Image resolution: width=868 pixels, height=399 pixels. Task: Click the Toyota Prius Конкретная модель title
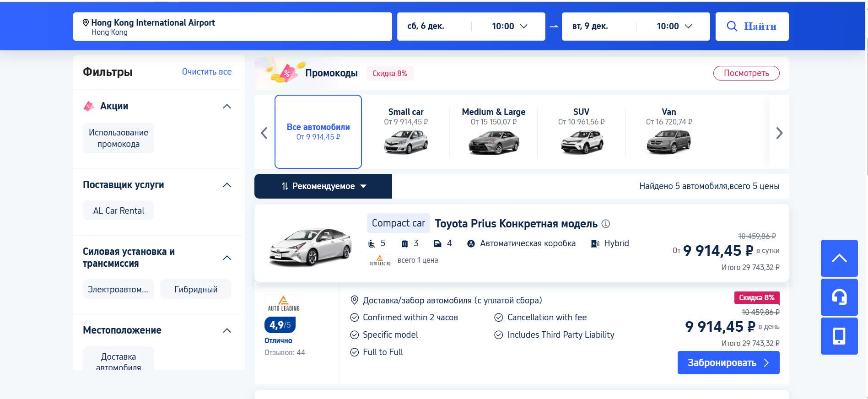click(516, 224)
